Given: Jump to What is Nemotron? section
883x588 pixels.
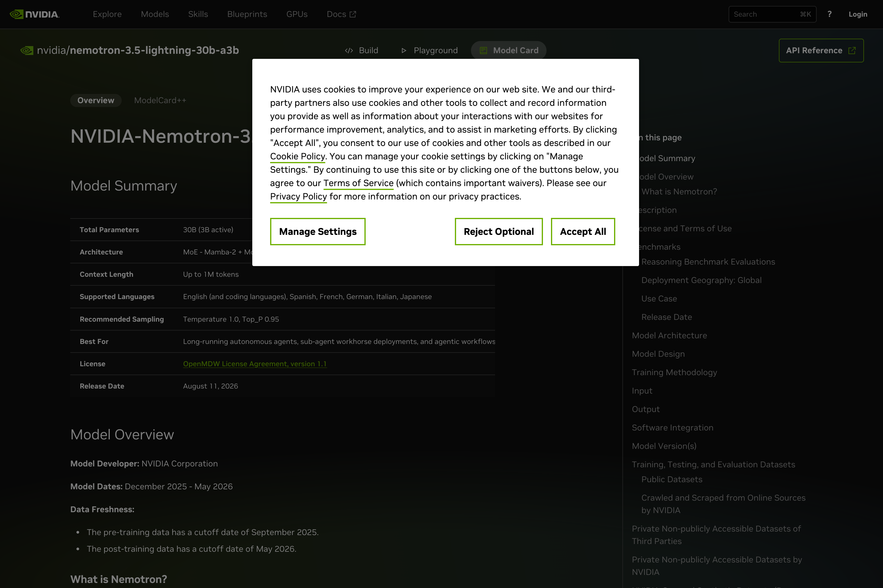Looking at the screenshot, I should 679,192.
